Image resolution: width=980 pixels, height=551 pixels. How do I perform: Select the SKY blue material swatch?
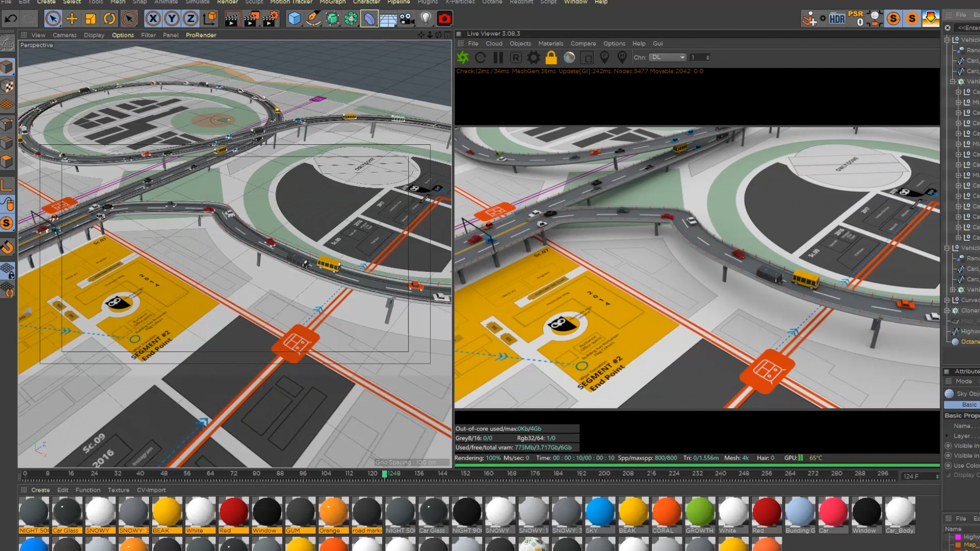tap(600, 515)
